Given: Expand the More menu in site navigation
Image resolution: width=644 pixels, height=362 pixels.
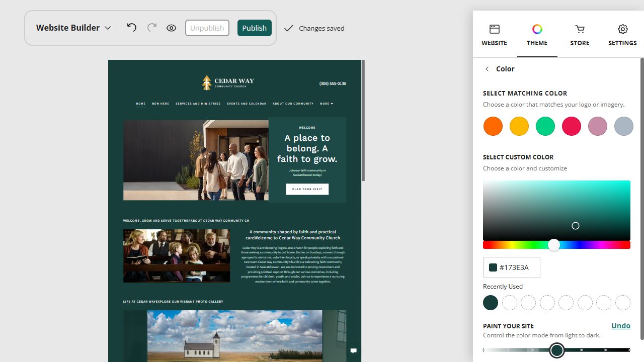Looking at the screenshot, I should (327, 104).
